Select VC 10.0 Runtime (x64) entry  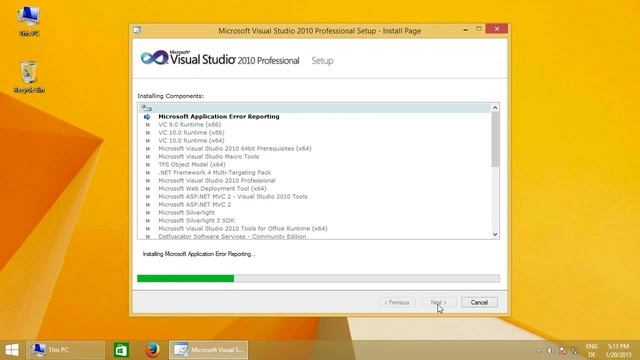point(191,141)
